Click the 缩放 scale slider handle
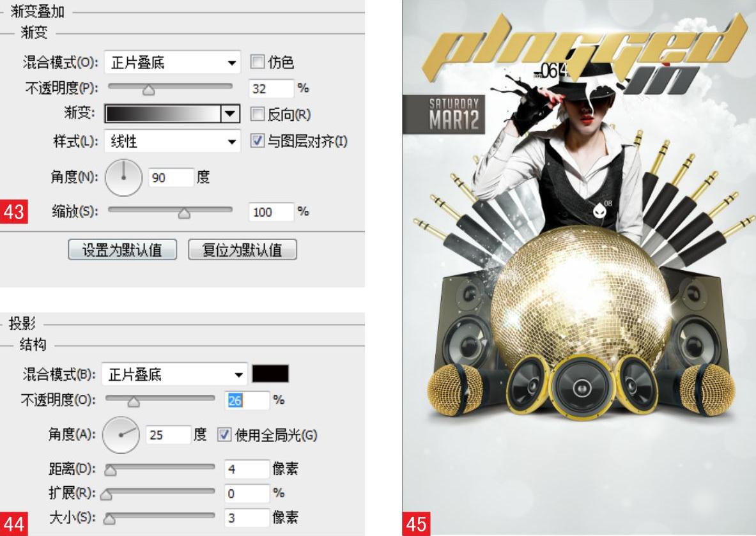756x536 pixels. 183,213
